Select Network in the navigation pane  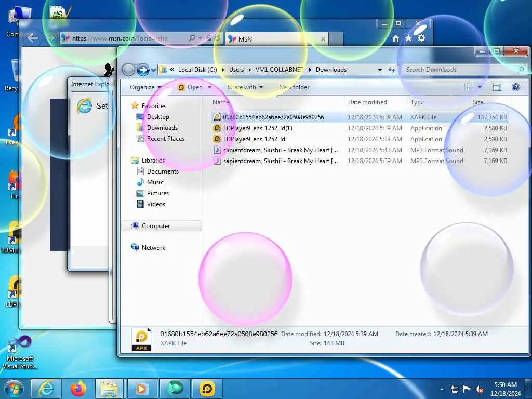click(x=153, y=248)
